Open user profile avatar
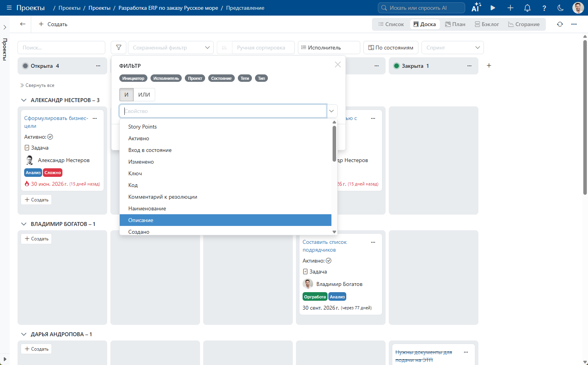 (x=578, y=8)
